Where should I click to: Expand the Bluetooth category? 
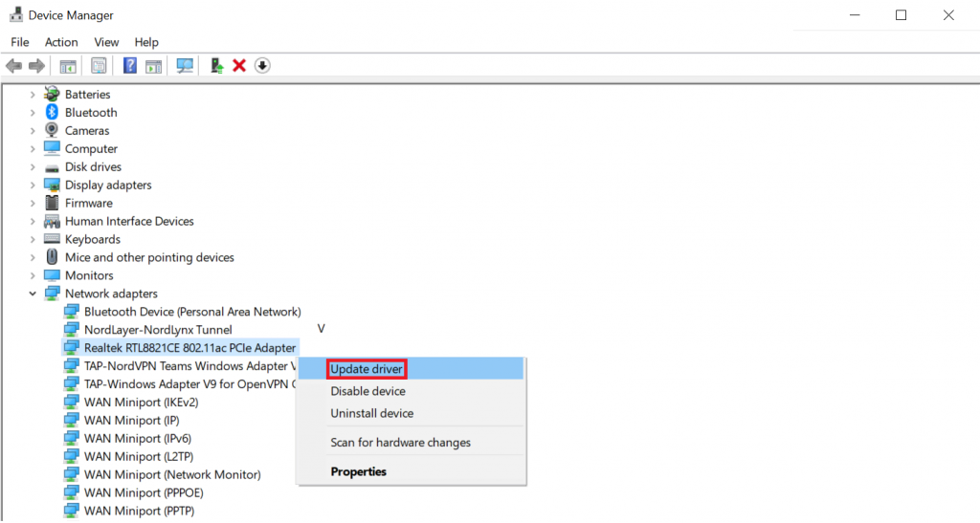pos(33,113)
